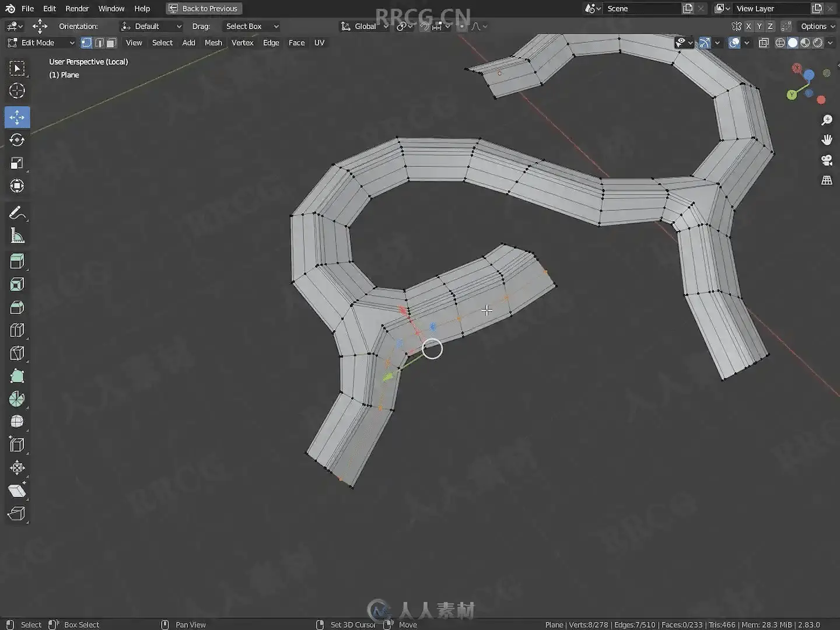Image resolution: width=840 pixels, height=630 pixels.
Task: Activate the Loop Cut tool
Action: point(17,330)
